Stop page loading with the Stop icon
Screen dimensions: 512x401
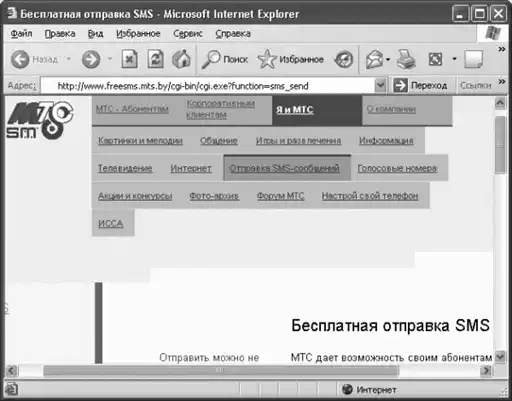[129, 59]
